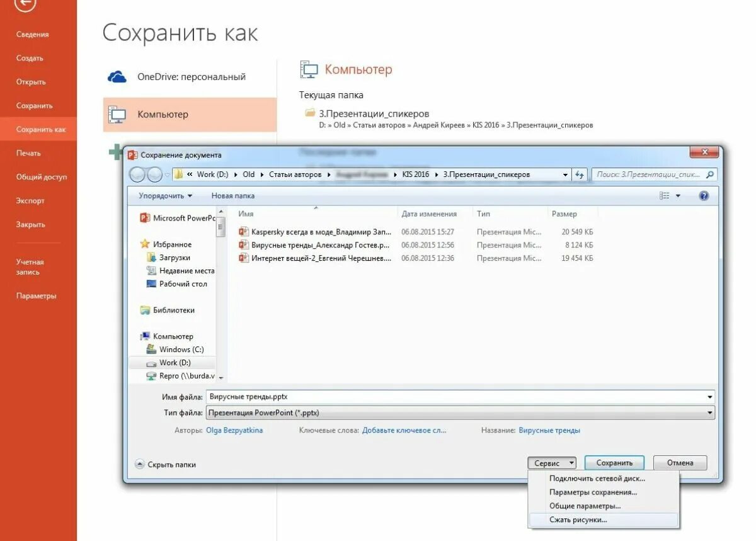Screen dimensions: 756x541
Task: Click Work (D:) in the address bar
Action: 212,174
